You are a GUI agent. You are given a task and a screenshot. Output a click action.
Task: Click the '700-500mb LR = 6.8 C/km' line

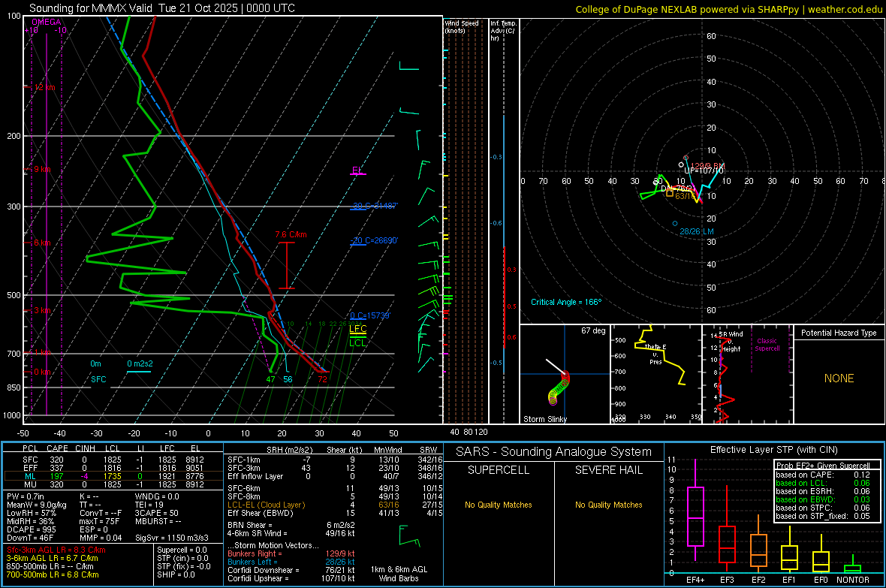coord(53,574)
